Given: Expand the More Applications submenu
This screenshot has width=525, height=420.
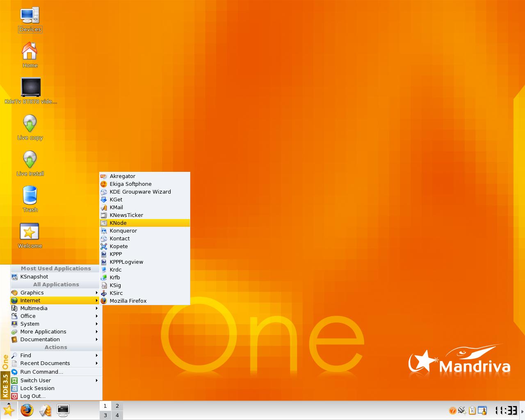Looking at the screenshot, I should (55, 331).
